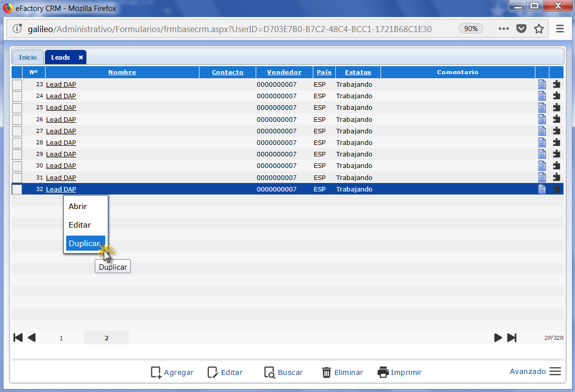Open the document icon for lead 29
The image size is (575, 392).
542,154
